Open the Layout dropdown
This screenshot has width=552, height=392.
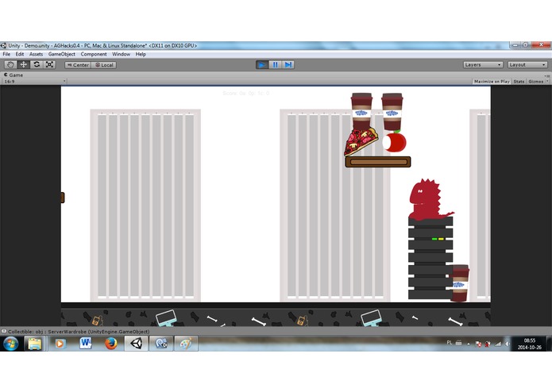pyautogui.click(x=527, y=65)
